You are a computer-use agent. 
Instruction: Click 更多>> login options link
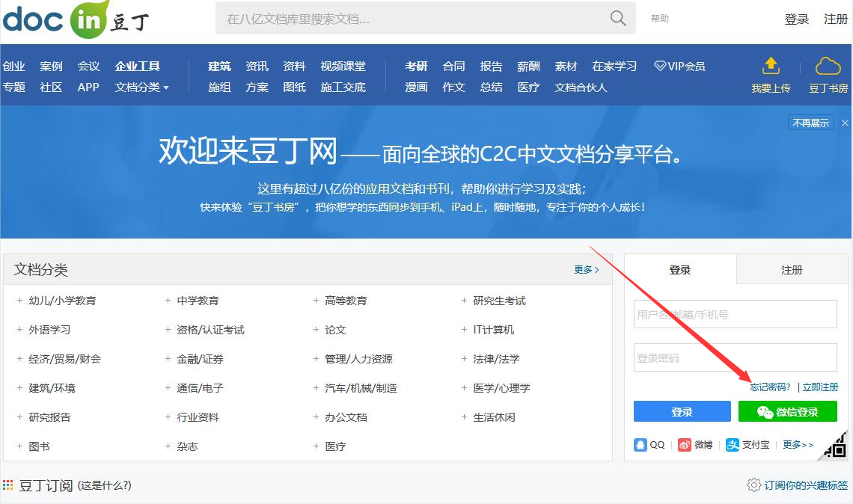click(798, 445)
